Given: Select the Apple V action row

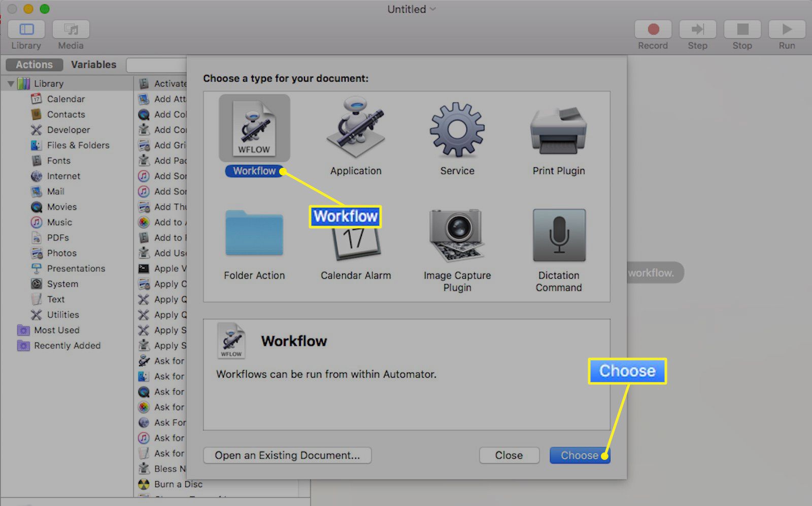Looking at the screenshot, I should point(162,268).
